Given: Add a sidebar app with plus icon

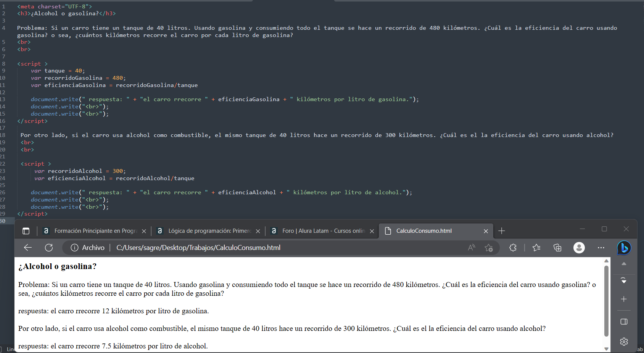Looking at the screenshot, I should (x=624, y=299).
